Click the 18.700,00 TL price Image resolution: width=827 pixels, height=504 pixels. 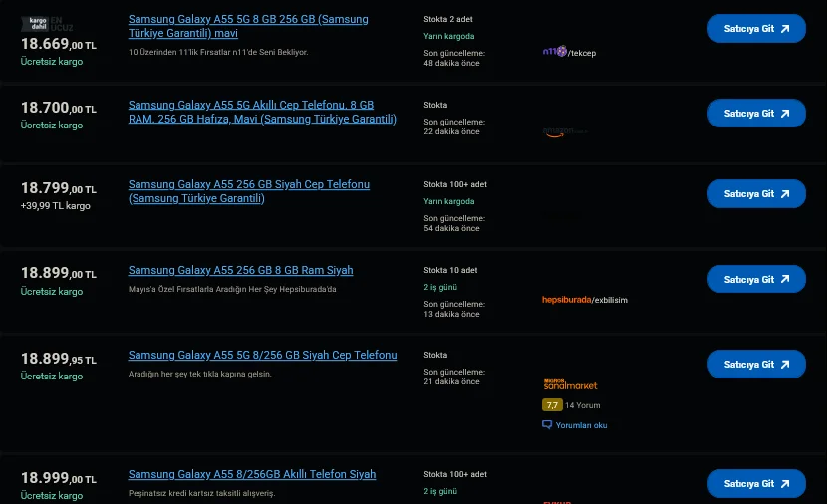59,108
